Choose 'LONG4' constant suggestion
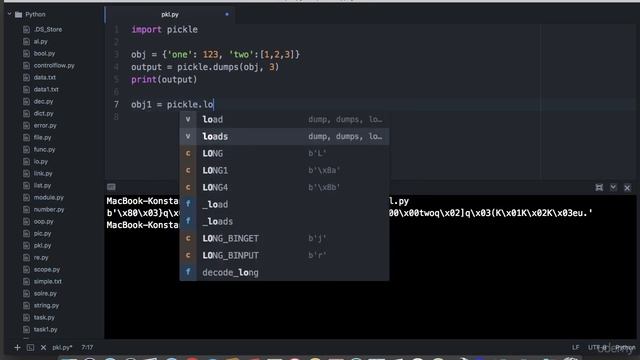 [284, 187]
